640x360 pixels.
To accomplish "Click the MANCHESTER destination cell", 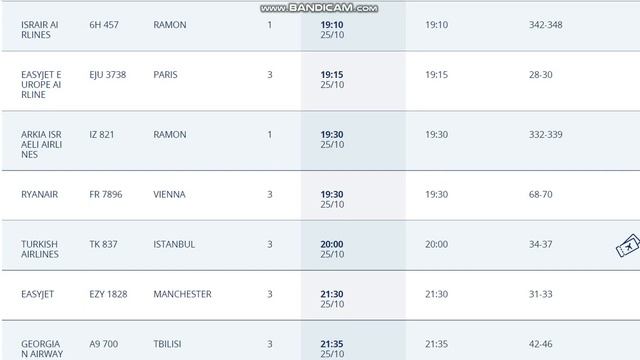I will pos(182,294).
